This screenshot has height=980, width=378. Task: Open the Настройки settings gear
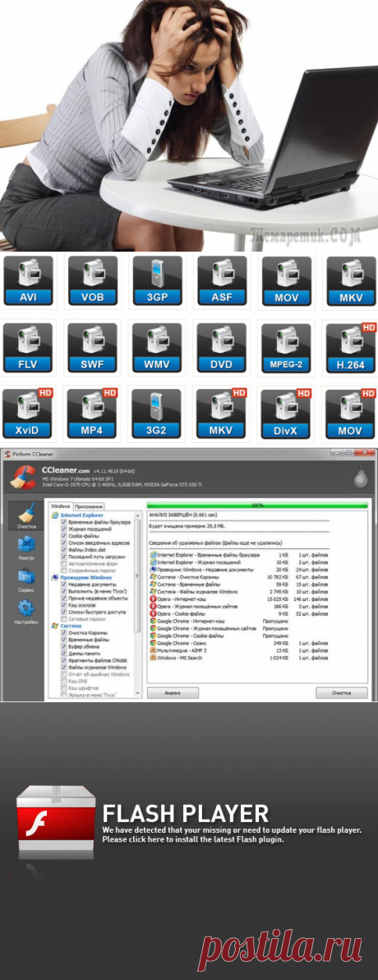click(26, 612)
